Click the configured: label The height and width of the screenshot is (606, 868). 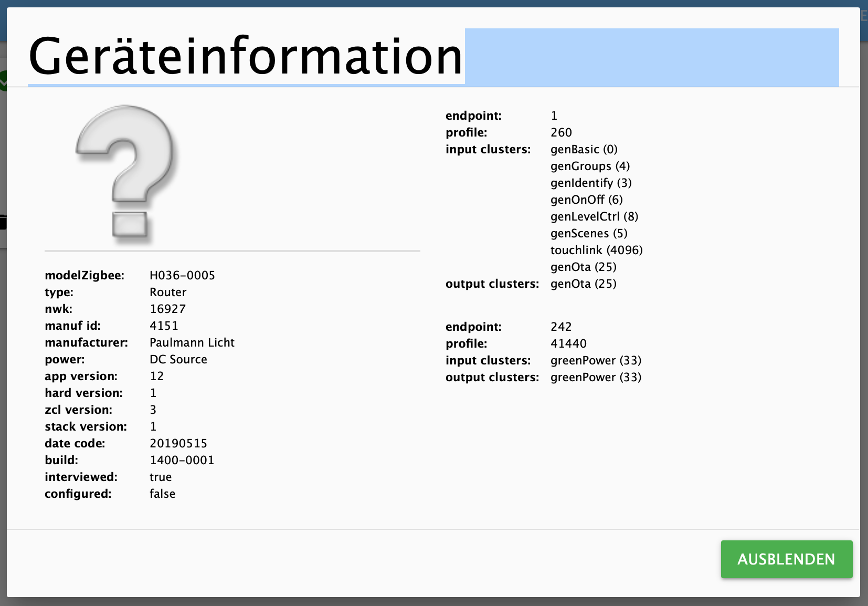click(78, 494)
